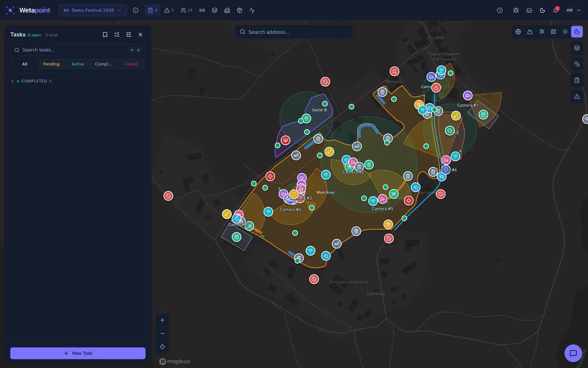Open the activity pulse icon in top bar
588x368 pixels.
252,10
